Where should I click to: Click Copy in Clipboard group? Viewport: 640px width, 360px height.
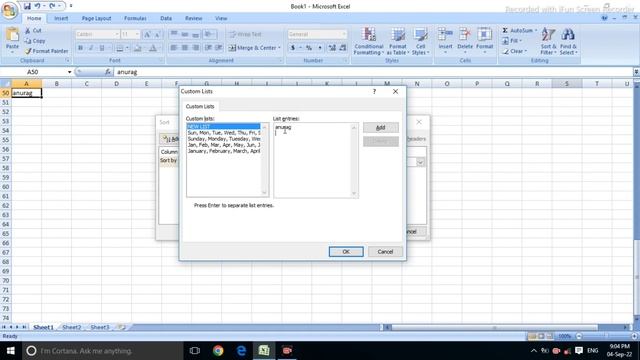click(35, 41)
